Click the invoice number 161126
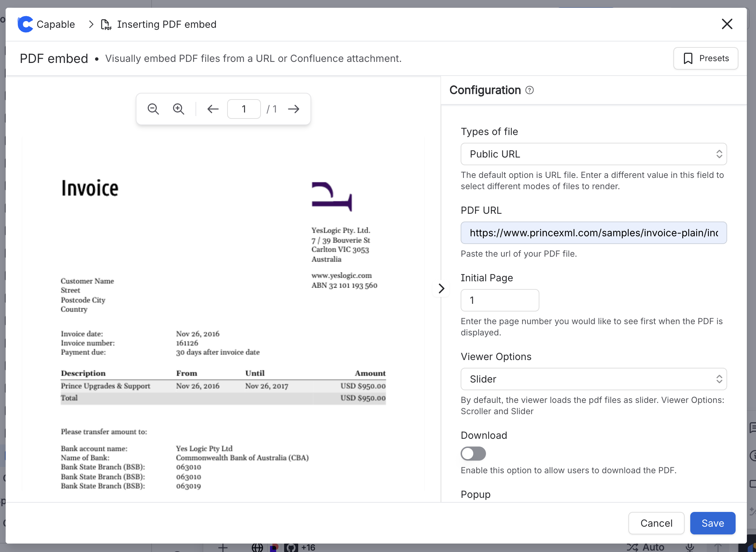Viewport: 756px width, 552px height. click(187, 343)
